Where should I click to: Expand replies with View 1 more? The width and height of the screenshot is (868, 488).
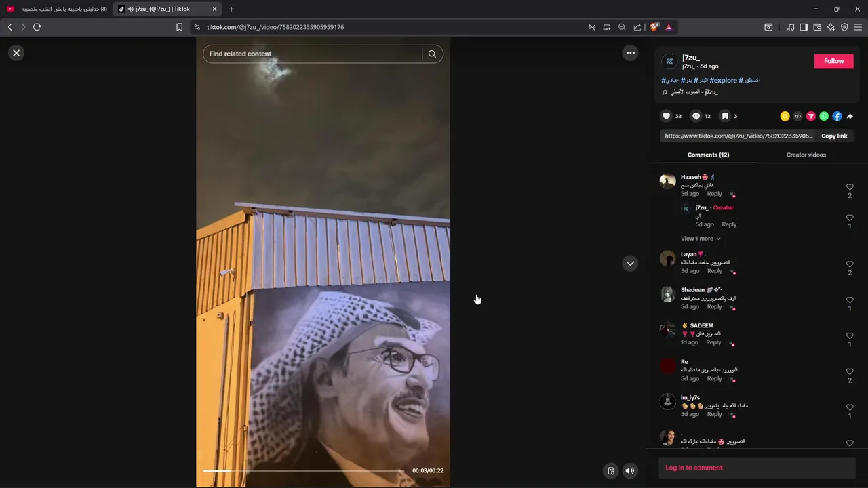click(701, 239)
